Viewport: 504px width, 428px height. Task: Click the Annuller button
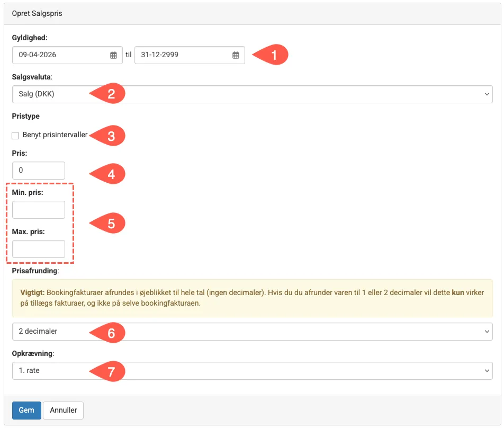(64, 410)
